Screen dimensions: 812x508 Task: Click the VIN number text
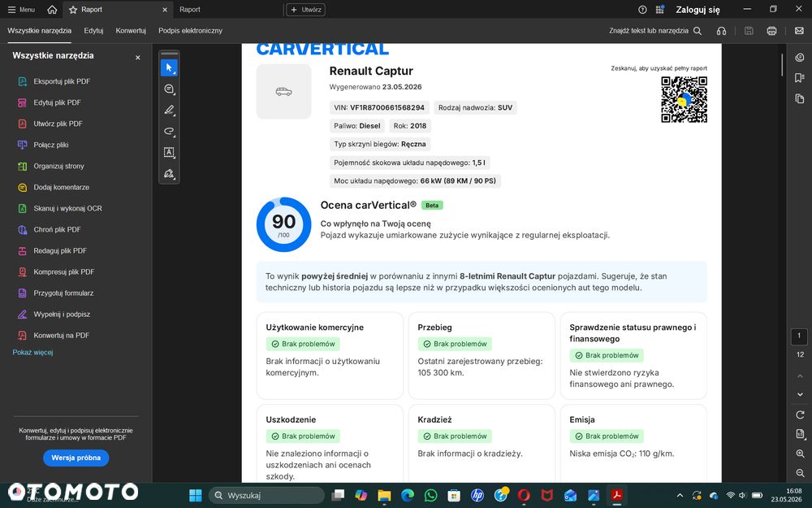click(387, 108)
